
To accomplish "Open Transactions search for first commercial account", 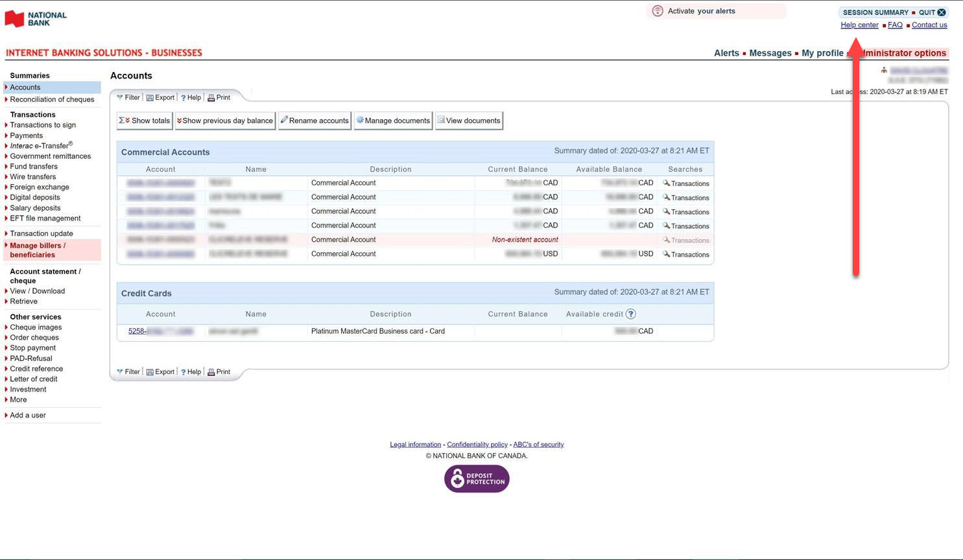I will [x=686, y=183].
